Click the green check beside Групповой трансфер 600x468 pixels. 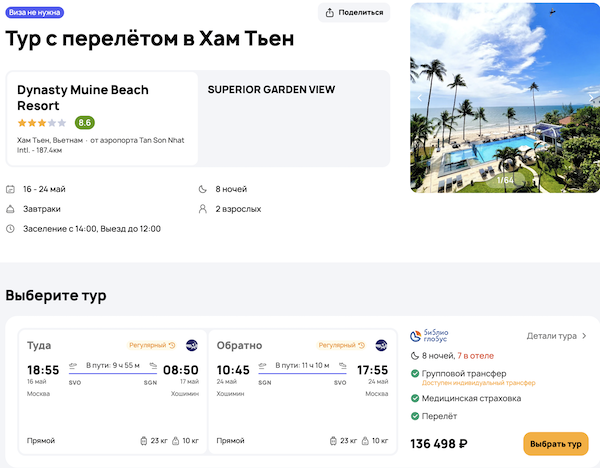point(415,374)
